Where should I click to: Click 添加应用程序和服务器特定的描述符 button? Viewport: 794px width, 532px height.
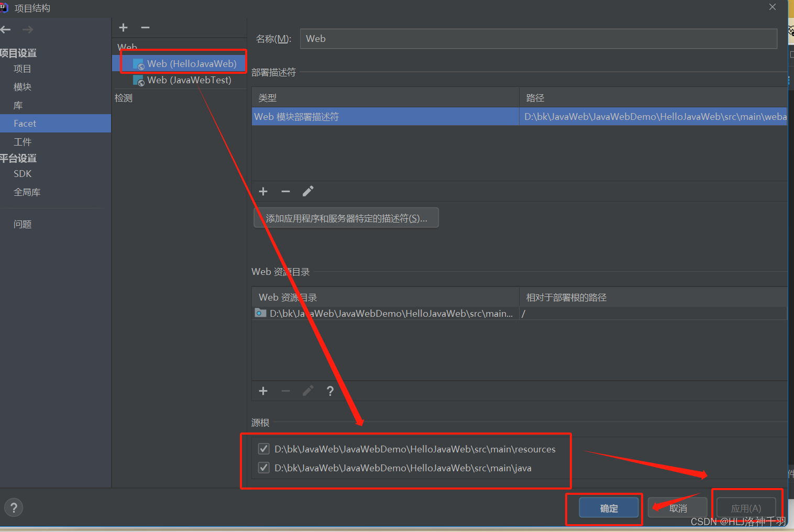tap(346, 218)
